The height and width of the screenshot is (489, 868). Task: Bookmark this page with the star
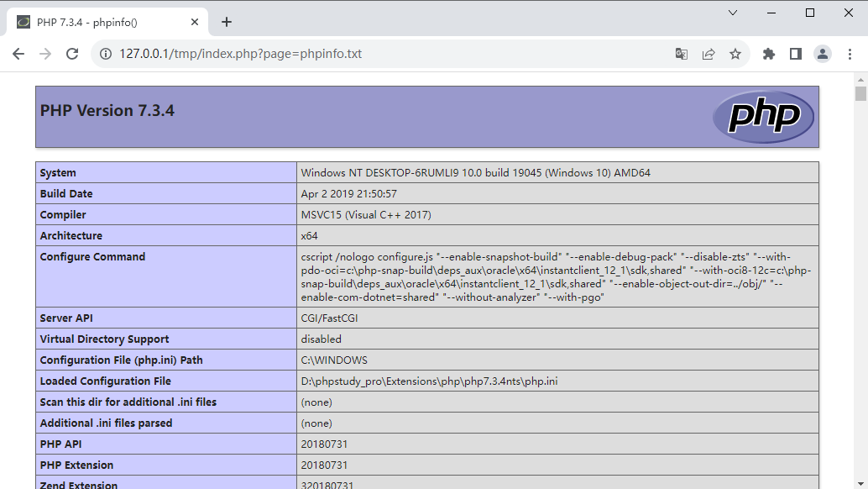(735, 54)
